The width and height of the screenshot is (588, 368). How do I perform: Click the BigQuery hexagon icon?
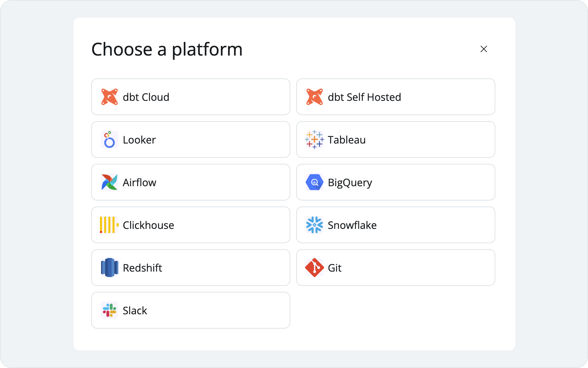pos(314,182)
